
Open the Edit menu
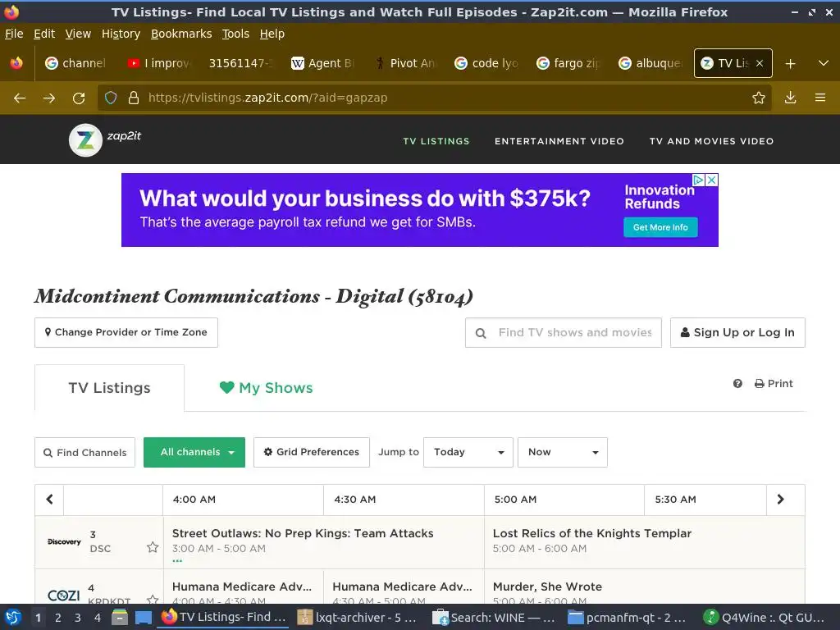click(44, 34)
